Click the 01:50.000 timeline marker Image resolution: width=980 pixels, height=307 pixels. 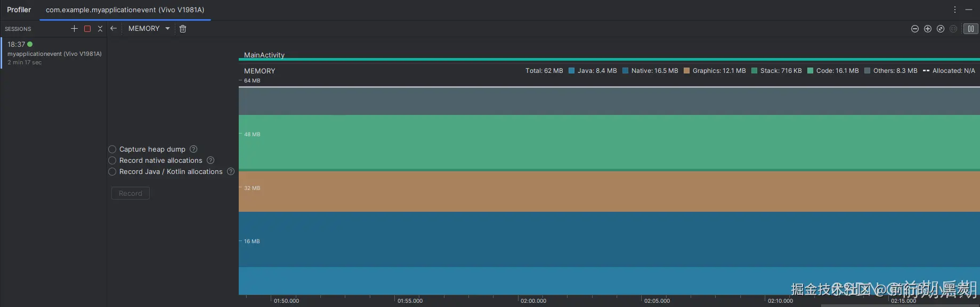tap(286, 301)
